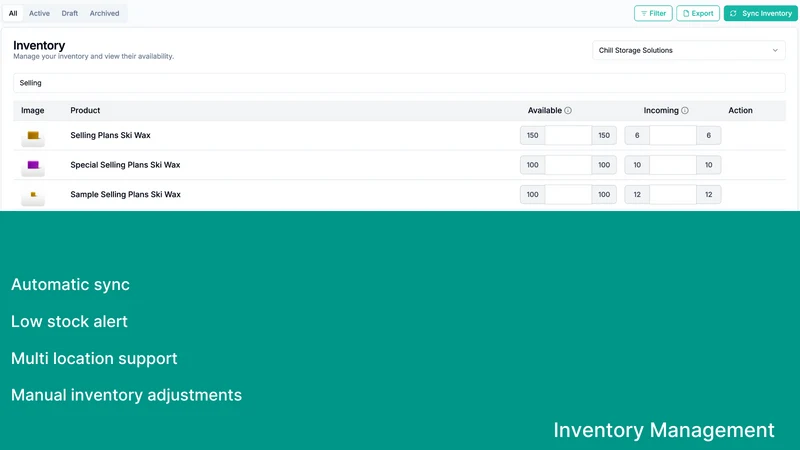The width and height of the screenshot is (800, 450).
Task: Click the Action column header
Action: point(740,110)
